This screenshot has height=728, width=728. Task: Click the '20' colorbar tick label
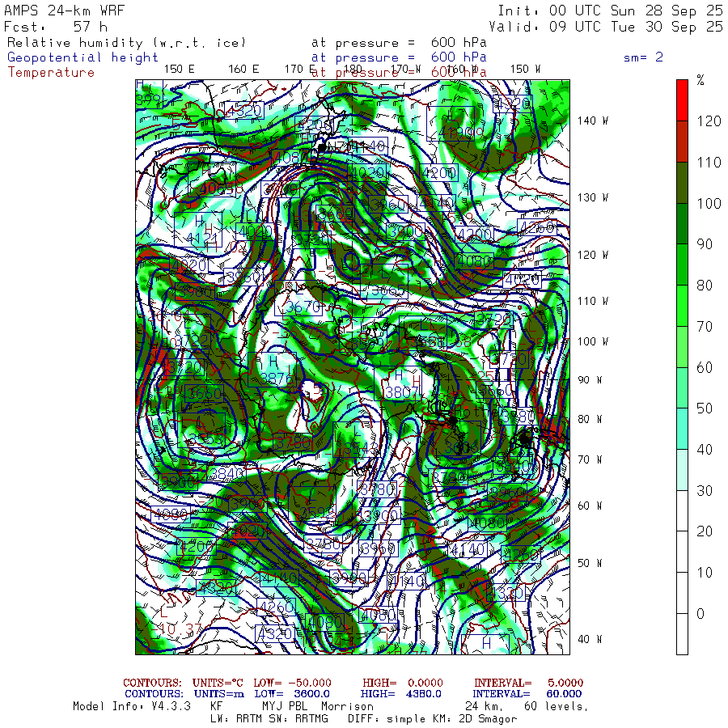tap(705, 531)
